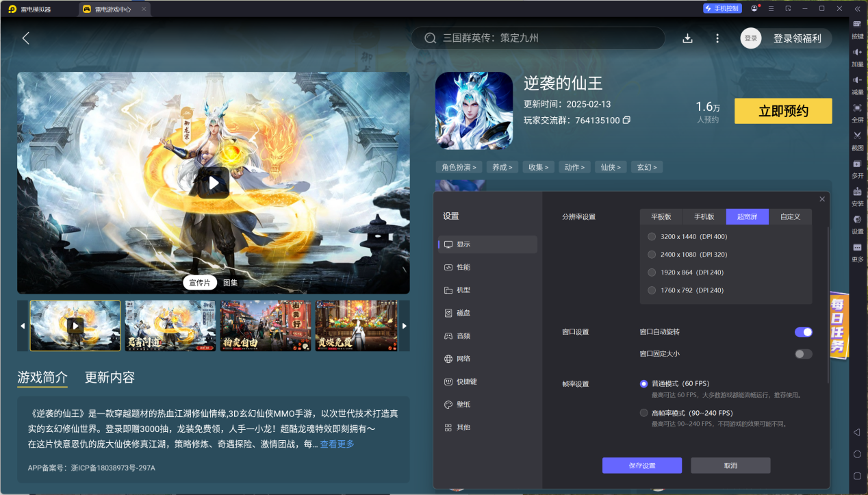
Task: Click the download icon beside the search bar
Action: click(x=687, y=38)
